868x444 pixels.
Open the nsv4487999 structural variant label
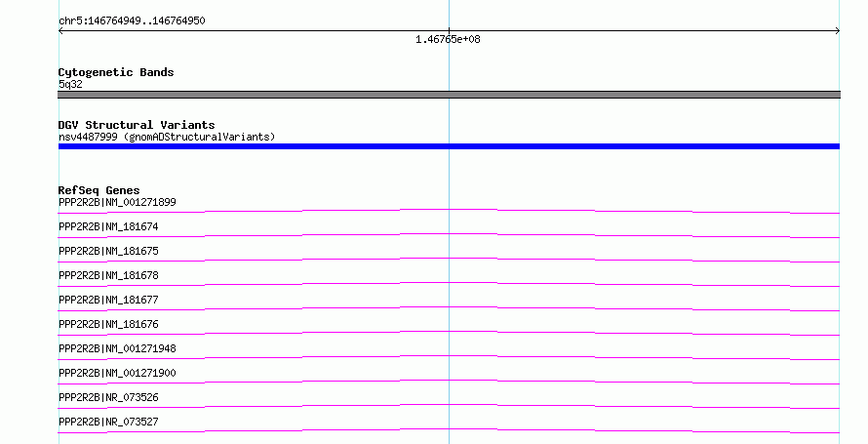pos(167,137)
